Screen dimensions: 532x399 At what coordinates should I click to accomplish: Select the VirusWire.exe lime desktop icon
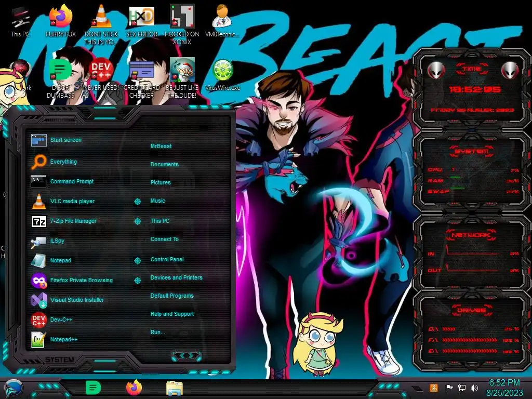tap(222, 75)
